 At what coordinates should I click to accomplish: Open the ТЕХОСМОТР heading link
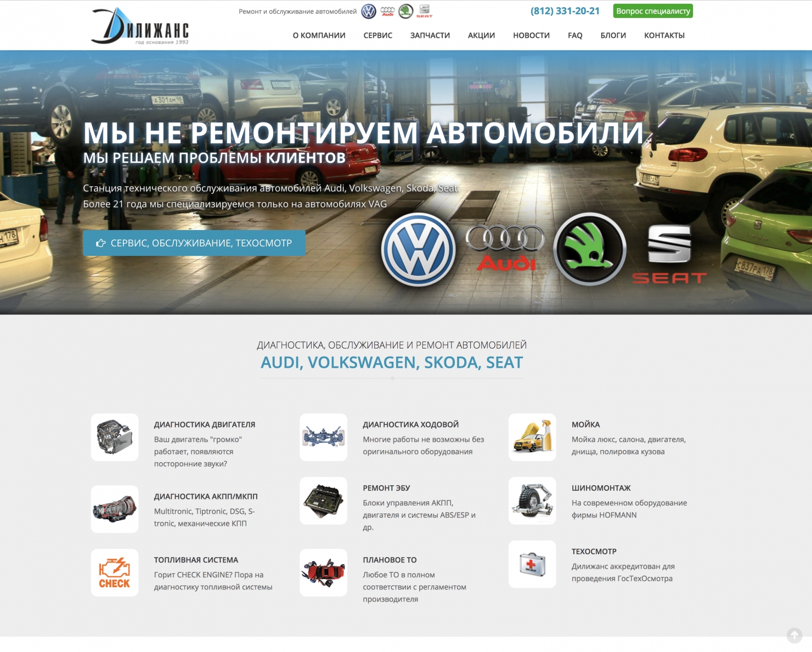pyautogui.click(x=594, y=551)
